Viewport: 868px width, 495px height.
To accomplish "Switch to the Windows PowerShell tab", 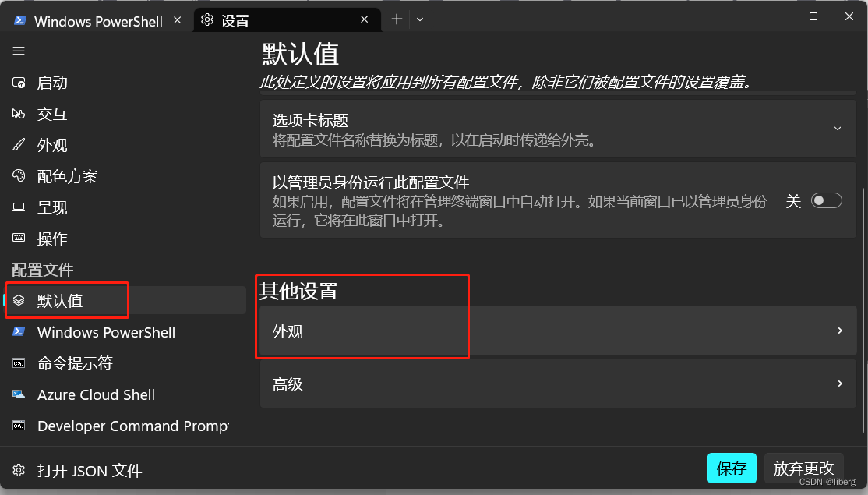I will coord(98,21).
